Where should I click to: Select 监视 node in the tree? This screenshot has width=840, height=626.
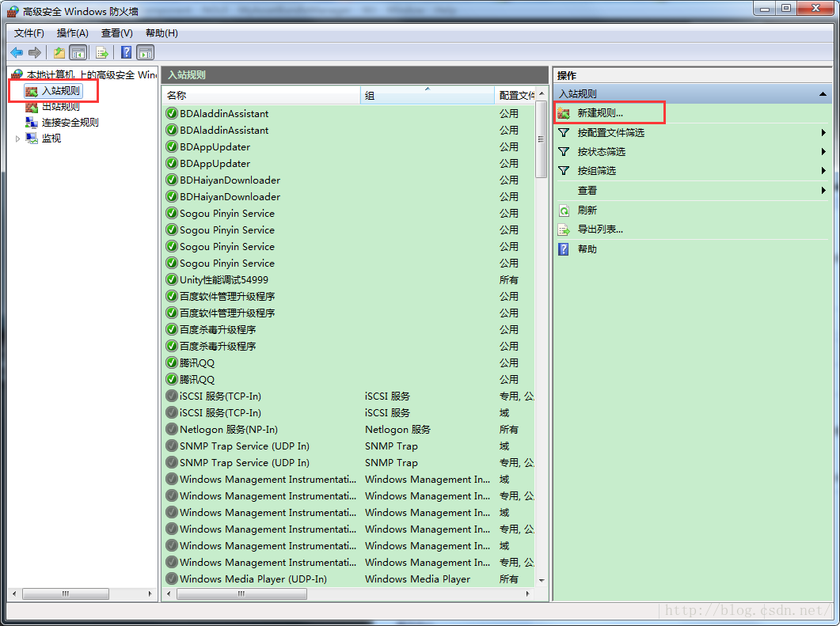[51, 138]
